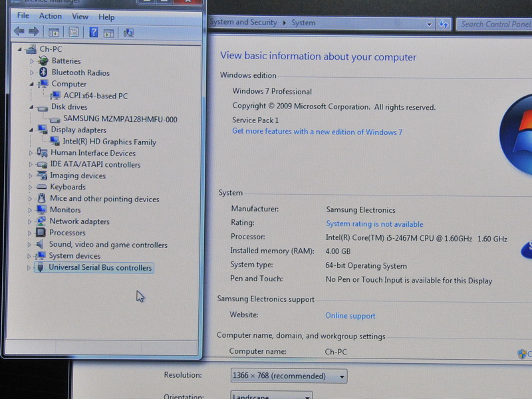
Task: Click the Show/Hide Console Tree toolbar icon
Action: coord(54,33)
